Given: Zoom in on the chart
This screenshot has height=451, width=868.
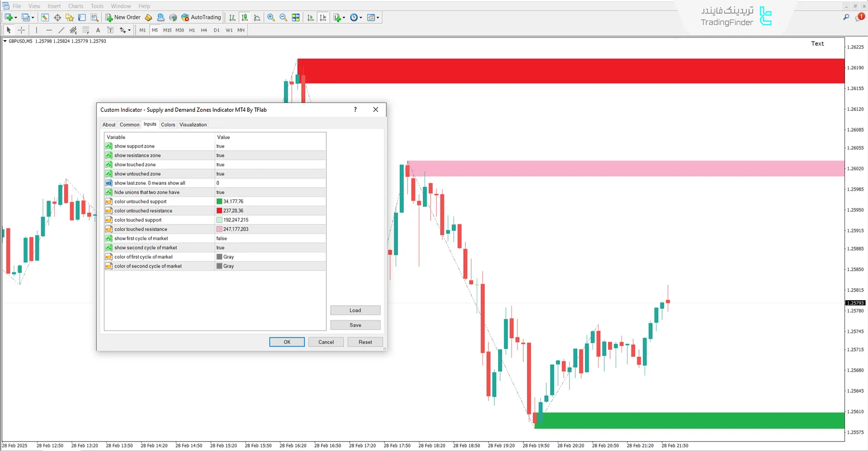Looking at the screenshot, I should 271,17.
